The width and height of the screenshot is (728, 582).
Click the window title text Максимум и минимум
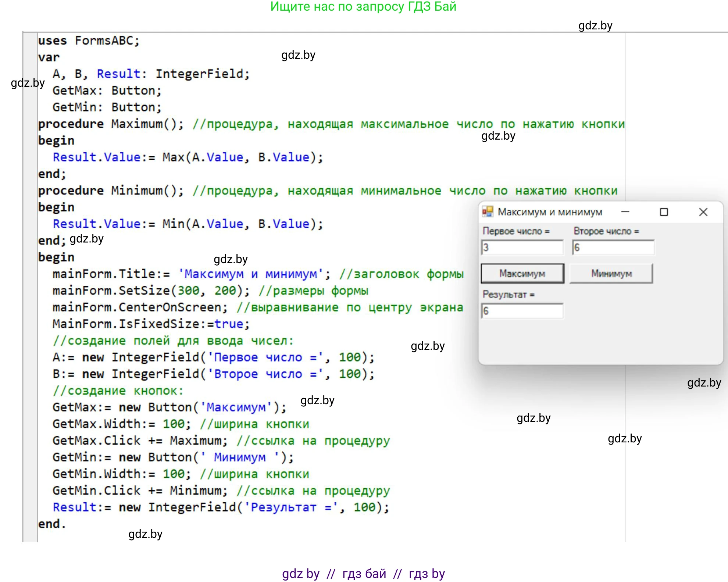pyautogui.click(x=550, y=212)
